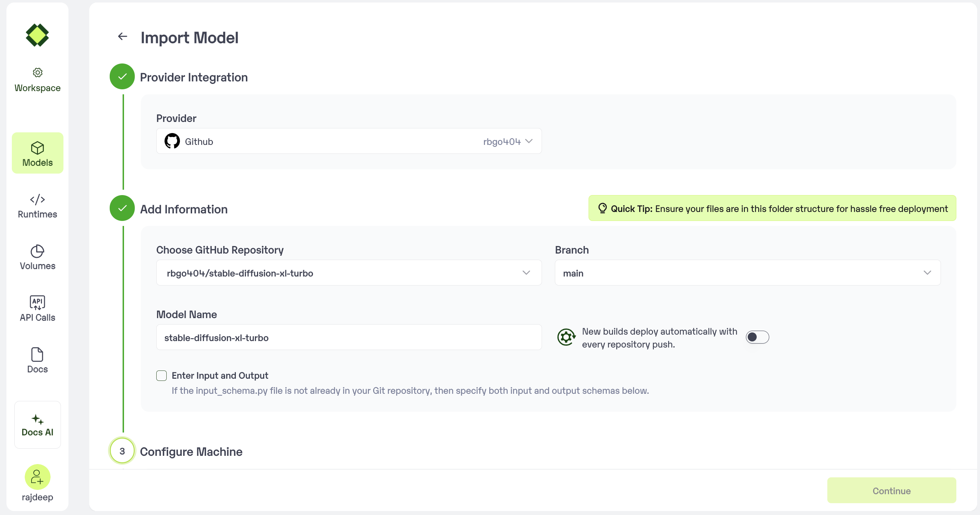Click the rajdeep user avatar
The height and width of the screenshot is (515, 980).
pos(37,477)
